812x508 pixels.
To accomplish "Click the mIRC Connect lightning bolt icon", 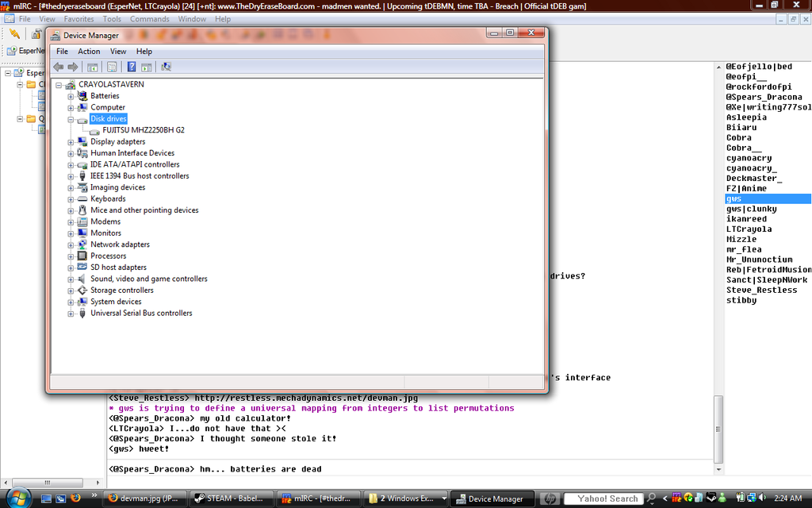I will (14, 33).
